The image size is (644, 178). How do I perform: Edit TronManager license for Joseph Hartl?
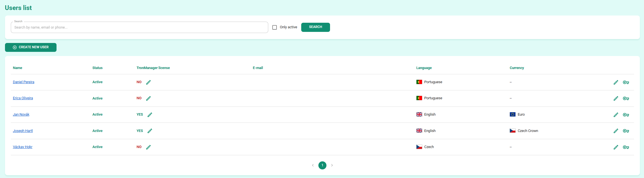click(x=150, y=131)
